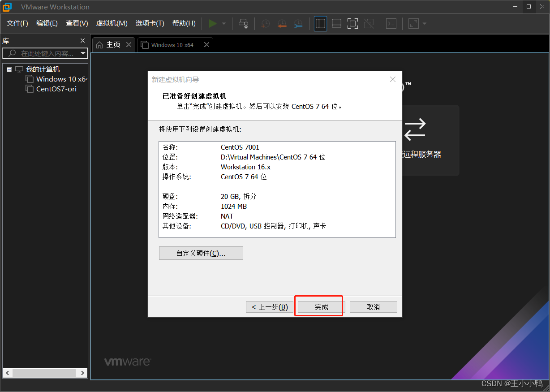Close the 库 library panel

pos(83,41)
